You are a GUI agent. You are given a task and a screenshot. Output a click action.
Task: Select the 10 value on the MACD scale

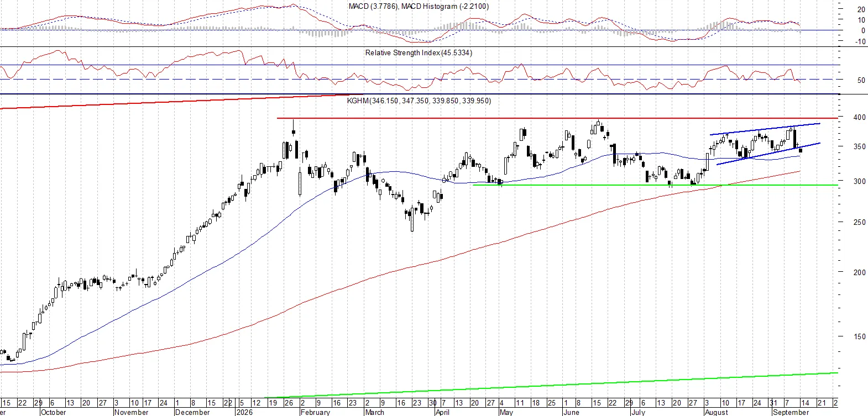[861, 20]
